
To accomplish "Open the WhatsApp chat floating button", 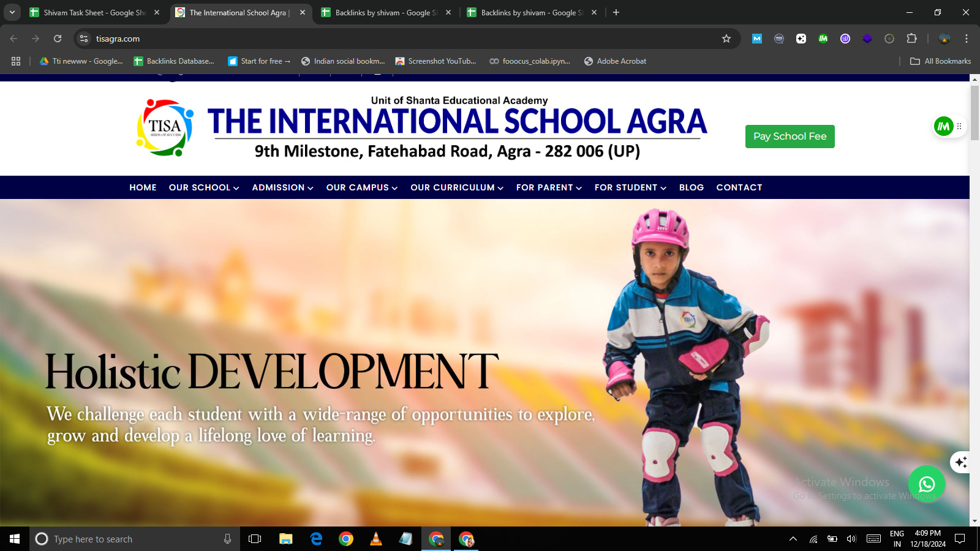I will click(x=926, y=484).
